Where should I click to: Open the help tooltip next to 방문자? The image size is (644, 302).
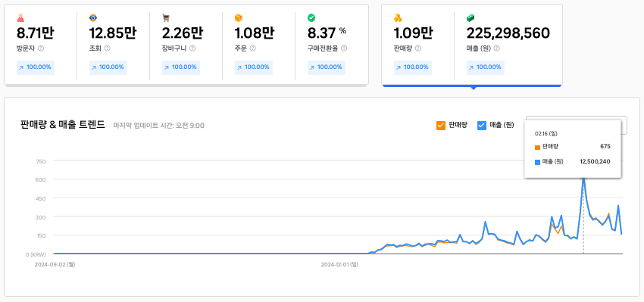[x=41, y=48]
